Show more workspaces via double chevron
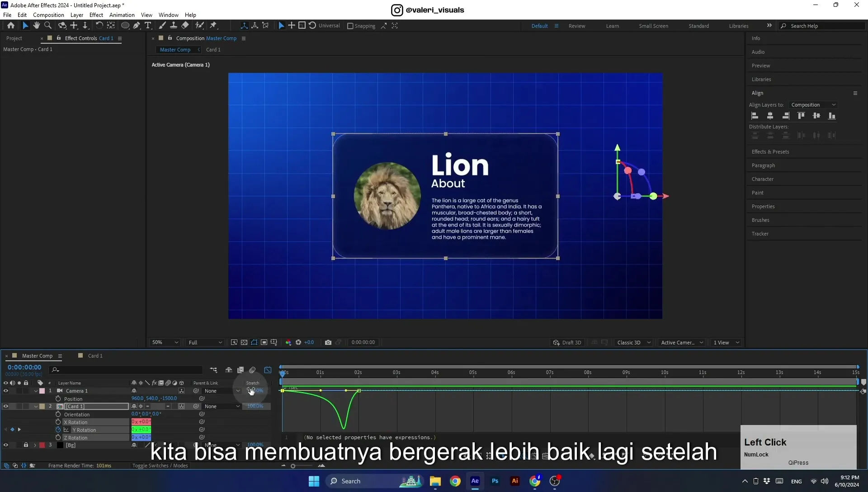This screenshot has width=868, height=492. coord(769,25)
